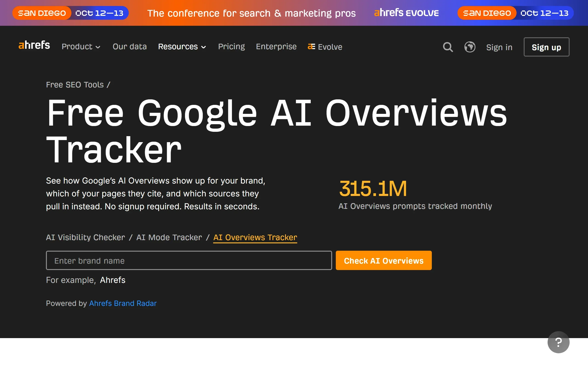Click Sign in link
The width and height of the screenshot is (588, 368).
click(499, 47)
